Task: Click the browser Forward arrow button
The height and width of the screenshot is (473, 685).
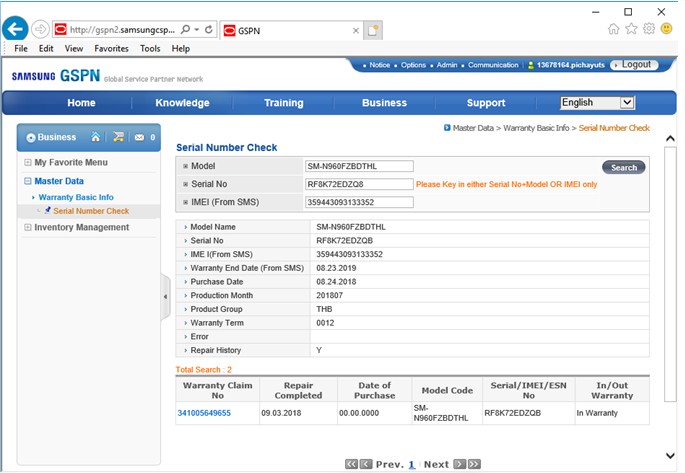Action: 41,29
